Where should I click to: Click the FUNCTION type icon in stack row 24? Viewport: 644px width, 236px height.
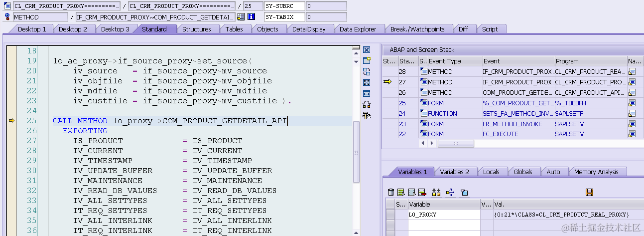(x=424, y=114)
